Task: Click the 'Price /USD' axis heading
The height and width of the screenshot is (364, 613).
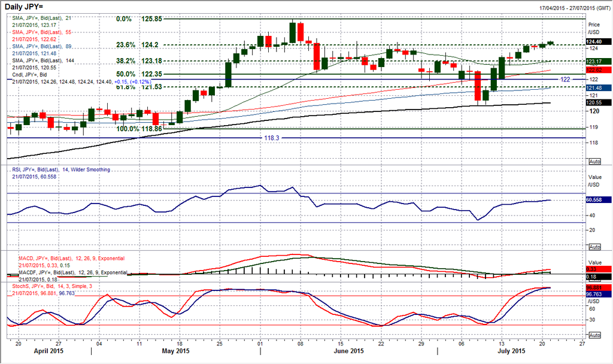Action: tap(594, 28)
